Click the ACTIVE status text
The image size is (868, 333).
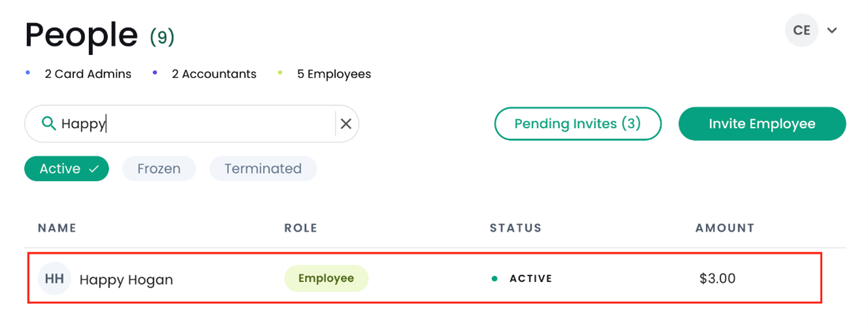point(531,279)
